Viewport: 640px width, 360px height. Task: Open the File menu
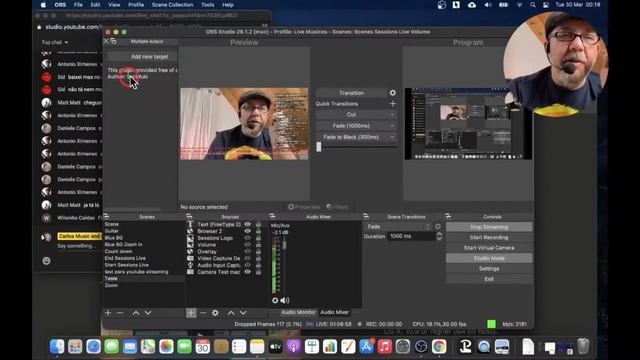[x=78, y=5]
